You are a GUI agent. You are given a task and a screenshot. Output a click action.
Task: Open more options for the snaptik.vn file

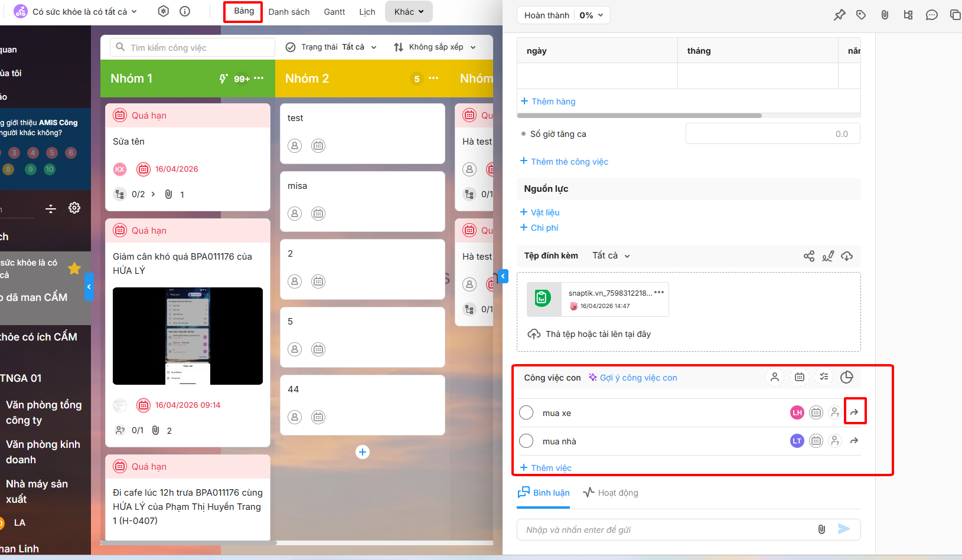(x=659, y=293)
